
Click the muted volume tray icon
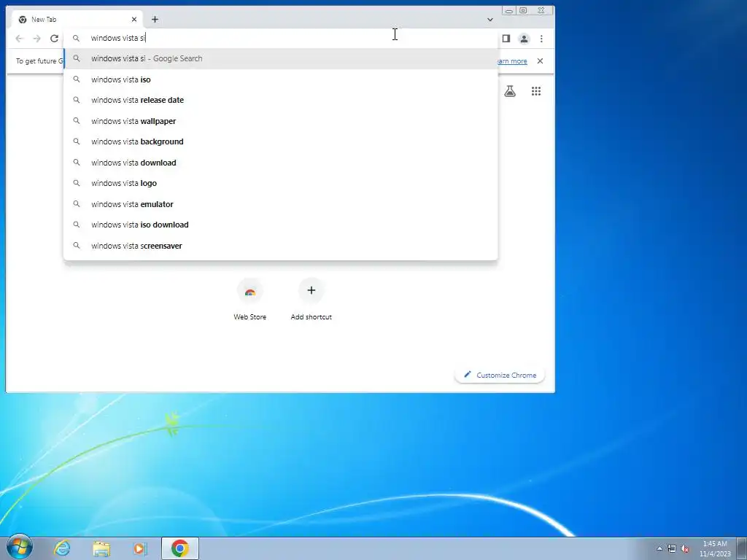[x=685, y=548]
